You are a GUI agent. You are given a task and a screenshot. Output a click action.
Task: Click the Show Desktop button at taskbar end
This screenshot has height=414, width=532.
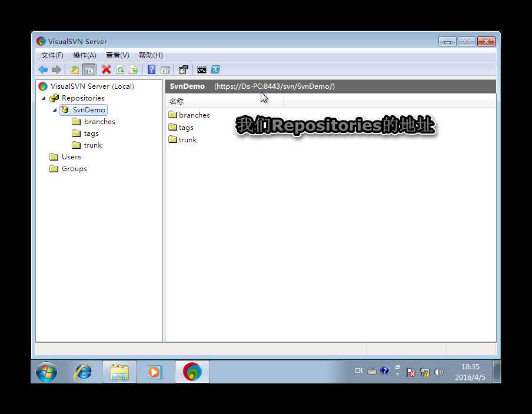[497, 372]
